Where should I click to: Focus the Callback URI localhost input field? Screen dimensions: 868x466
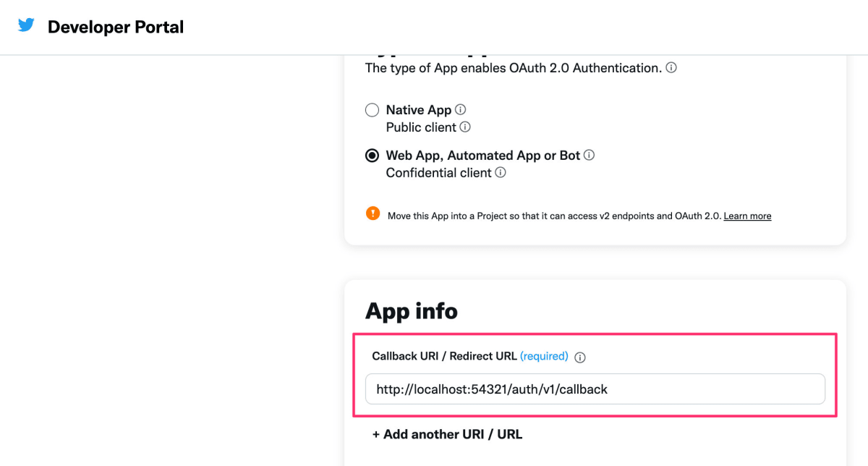tap(595, 389)
